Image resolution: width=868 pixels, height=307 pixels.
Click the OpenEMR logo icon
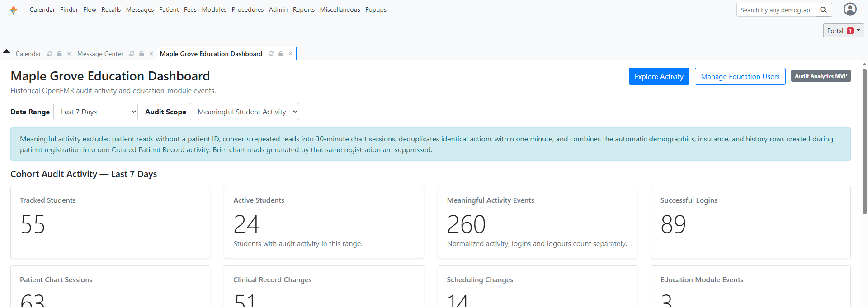tap(14, 10)
